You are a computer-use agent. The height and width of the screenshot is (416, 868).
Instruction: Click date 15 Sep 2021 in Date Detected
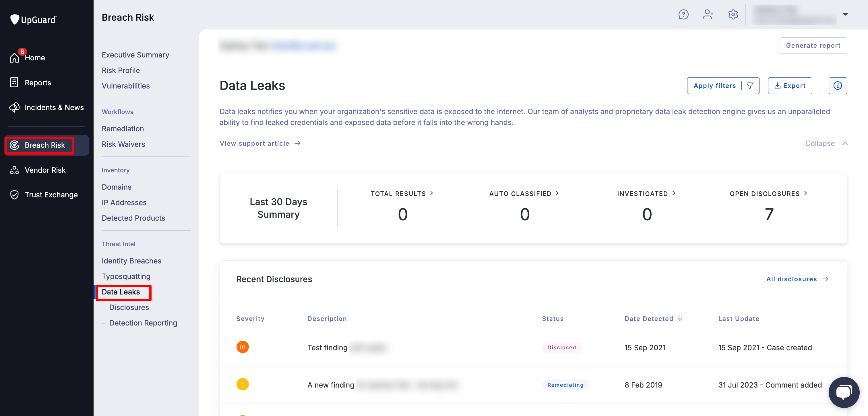[645, 348]
